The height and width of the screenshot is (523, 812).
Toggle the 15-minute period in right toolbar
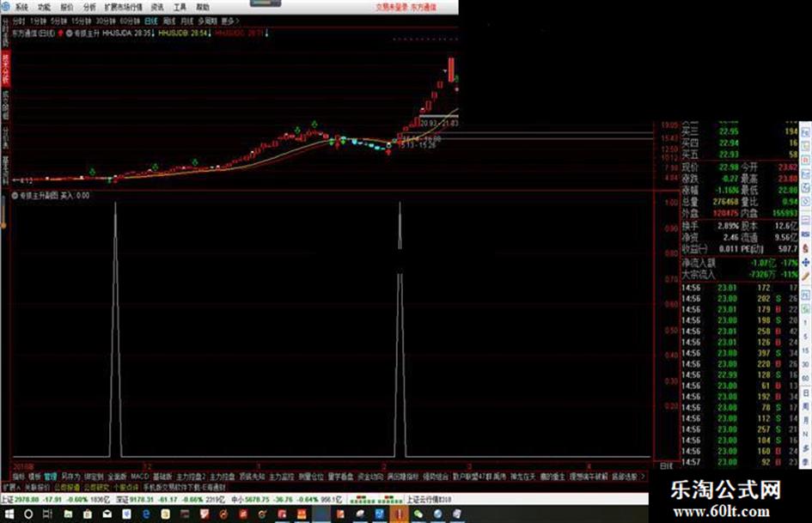click(x=806, y=350)
